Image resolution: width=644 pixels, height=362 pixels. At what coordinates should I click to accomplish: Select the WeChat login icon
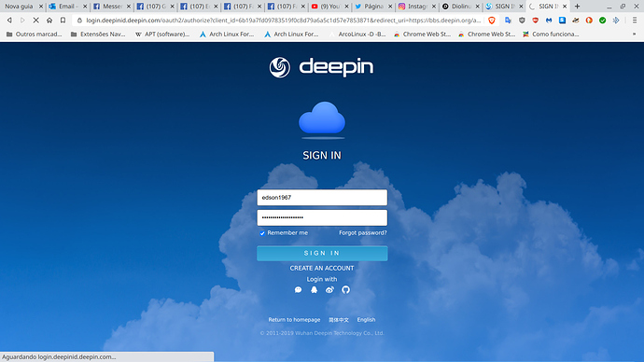point(298,290)
